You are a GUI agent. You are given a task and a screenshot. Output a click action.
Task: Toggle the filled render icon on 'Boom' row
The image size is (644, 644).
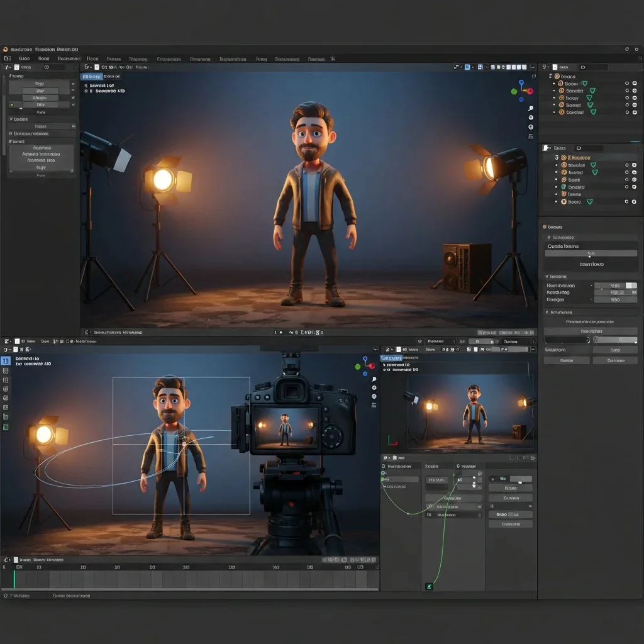tap(635, 84)
